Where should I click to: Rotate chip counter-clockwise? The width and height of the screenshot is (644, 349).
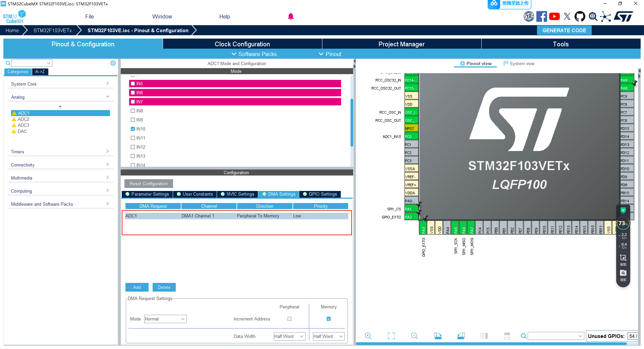(x=461, y=336)
